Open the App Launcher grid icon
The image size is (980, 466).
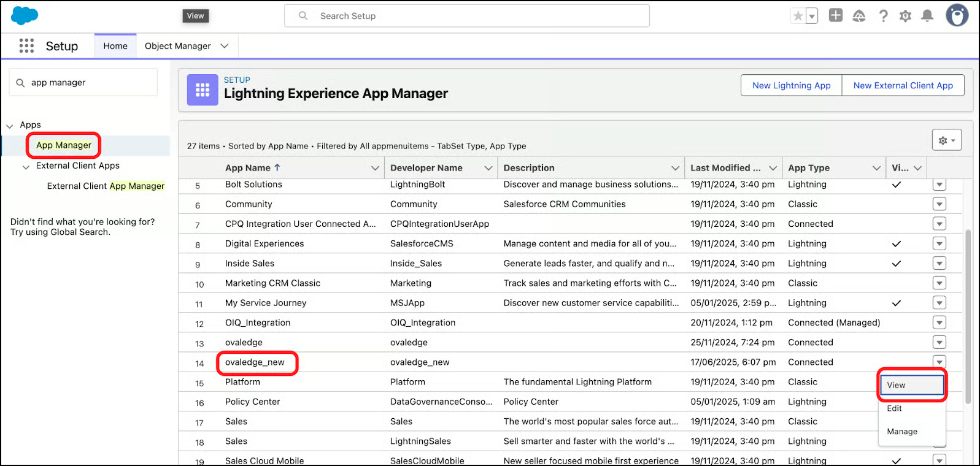(x=26, y=46)
